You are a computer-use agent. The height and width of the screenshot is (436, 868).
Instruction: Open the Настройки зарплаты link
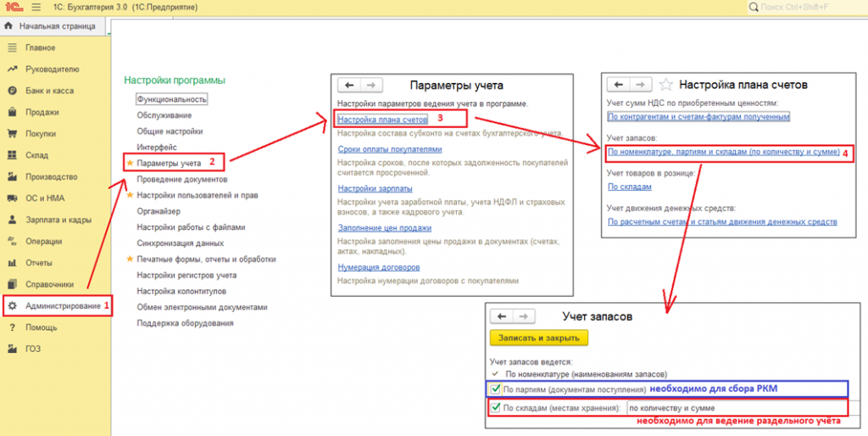click(375, 189)
